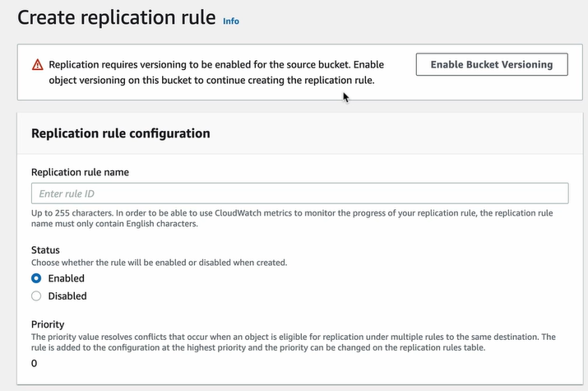Click the Create replication rule page heading
Viewport: 588px width, 391px height.
pos(117,17)
